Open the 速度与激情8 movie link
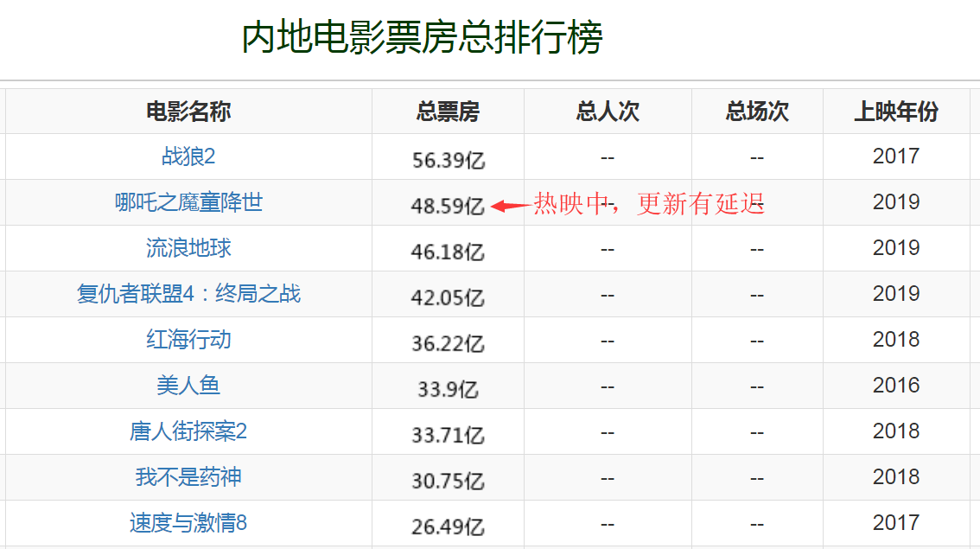Screen dimensions: 980x549 point(188,523)
